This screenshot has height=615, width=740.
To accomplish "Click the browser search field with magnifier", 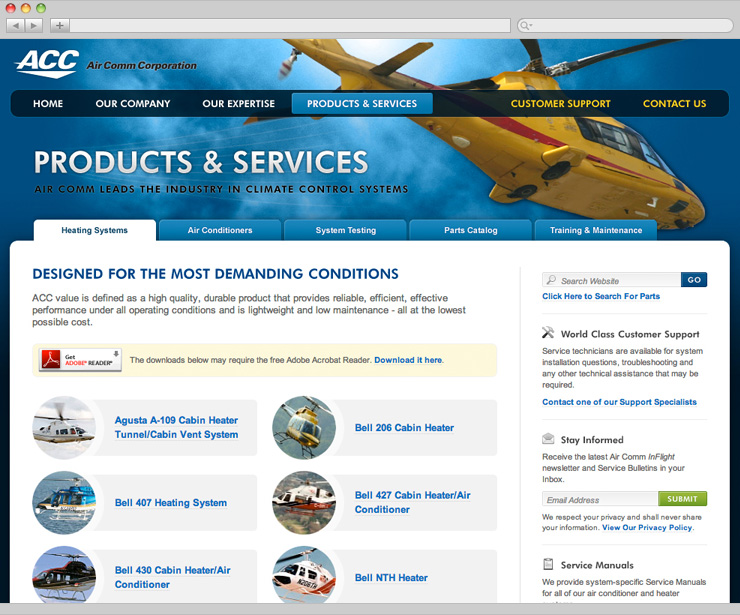I will [625, 25].
